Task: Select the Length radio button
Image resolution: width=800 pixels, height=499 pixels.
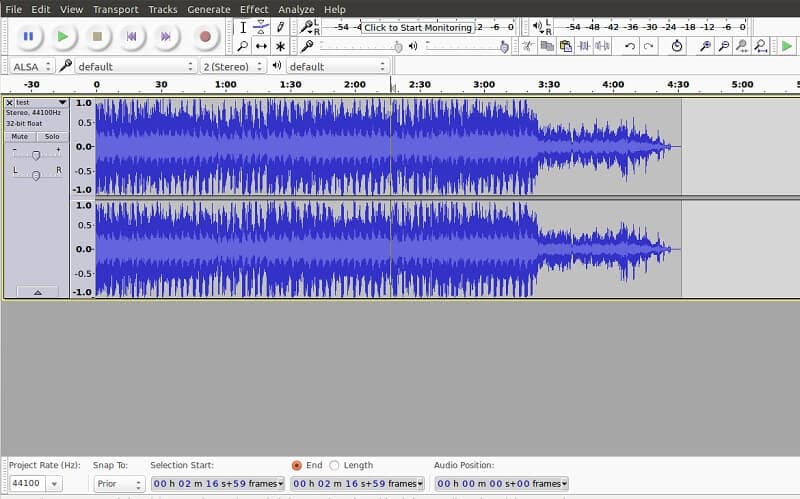Action: point(334,465)
